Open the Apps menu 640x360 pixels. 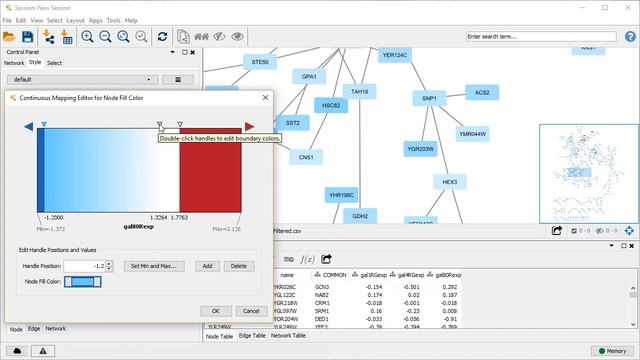pos(96,20)
